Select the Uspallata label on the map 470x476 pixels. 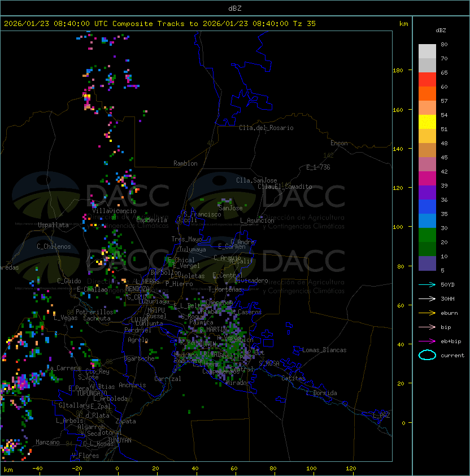[x=54, y=225]
